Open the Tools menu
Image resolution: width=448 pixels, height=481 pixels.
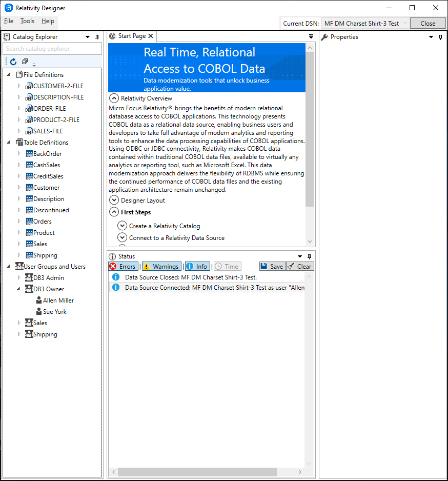click(27, 21)
